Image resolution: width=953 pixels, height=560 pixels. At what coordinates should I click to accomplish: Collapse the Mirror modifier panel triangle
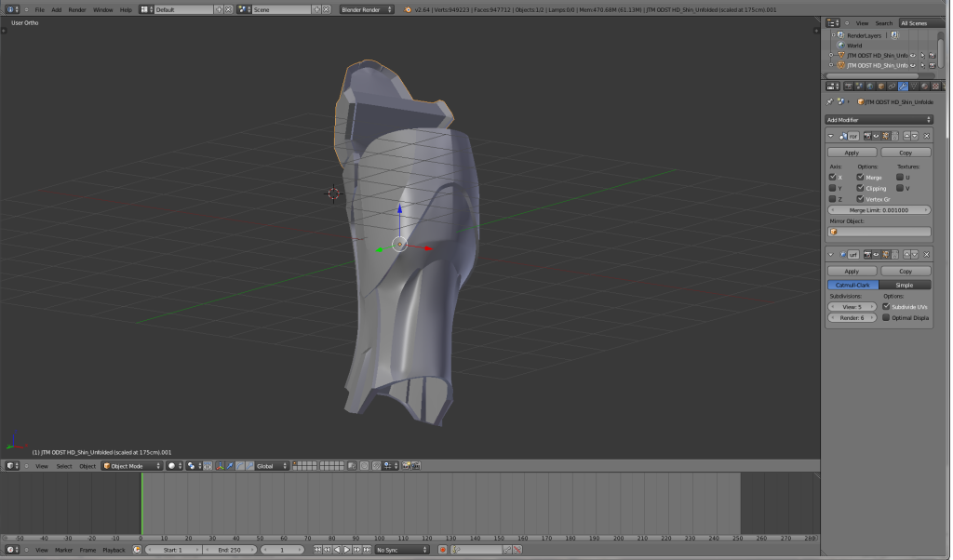831,136
